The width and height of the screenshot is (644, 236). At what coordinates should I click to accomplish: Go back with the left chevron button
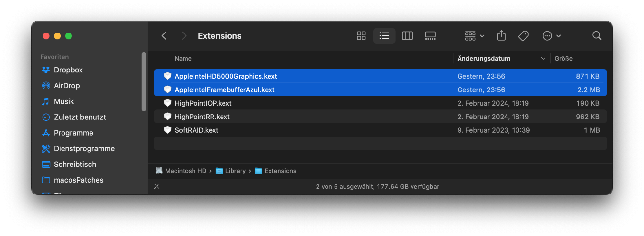164,36
